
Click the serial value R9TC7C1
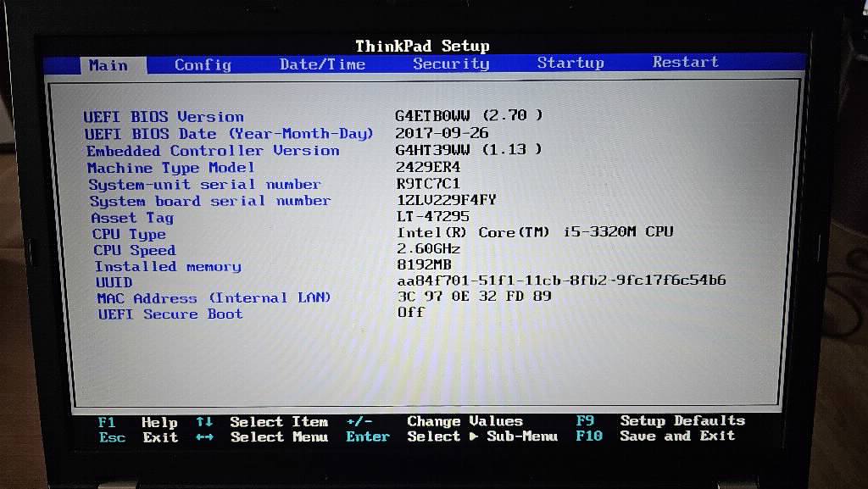pos(427,183)
